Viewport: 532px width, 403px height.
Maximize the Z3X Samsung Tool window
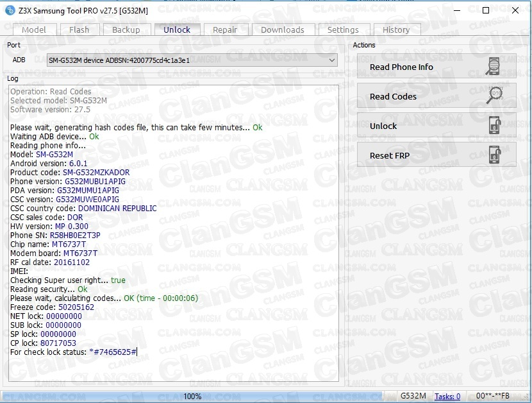(x=486, y=10)
